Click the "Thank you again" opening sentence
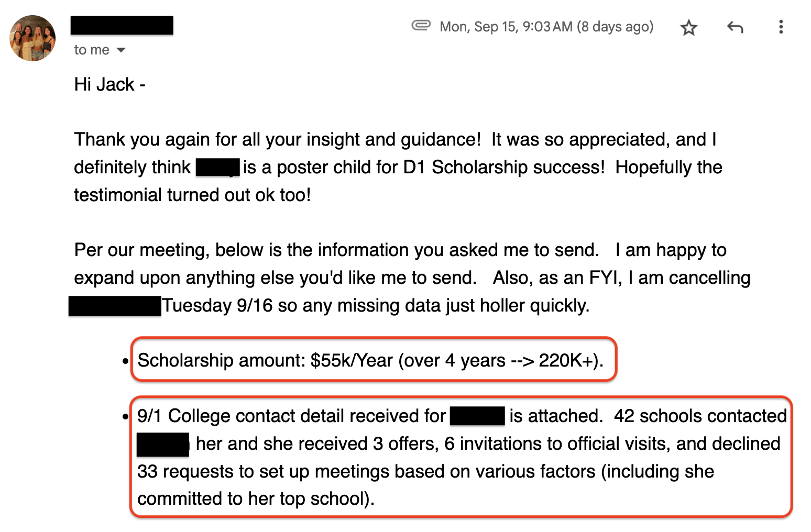The width and height of the screenshot is (811, 532). (x=277, y=140)
